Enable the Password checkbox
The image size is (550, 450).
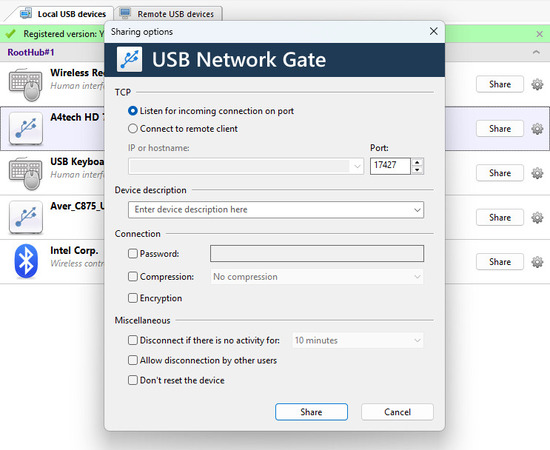(x=133, y=254)
